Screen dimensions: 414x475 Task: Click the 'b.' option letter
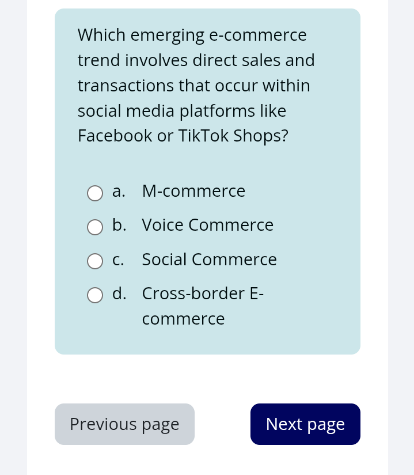(x=119, y=225)
